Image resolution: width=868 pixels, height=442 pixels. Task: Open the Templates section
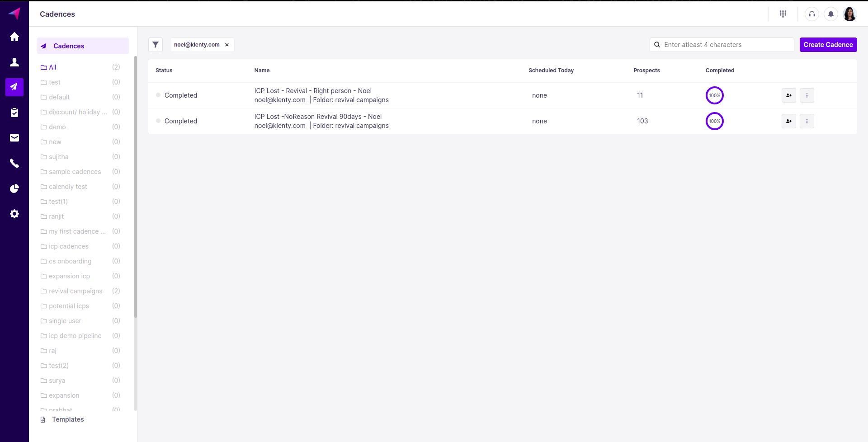68,419
